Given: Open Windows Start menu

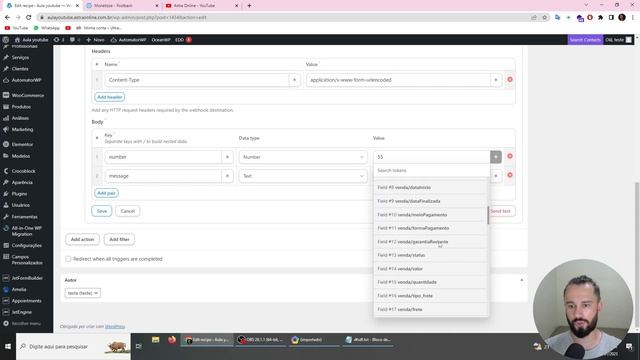Looking at the screenshot, I should click(8, 347).
